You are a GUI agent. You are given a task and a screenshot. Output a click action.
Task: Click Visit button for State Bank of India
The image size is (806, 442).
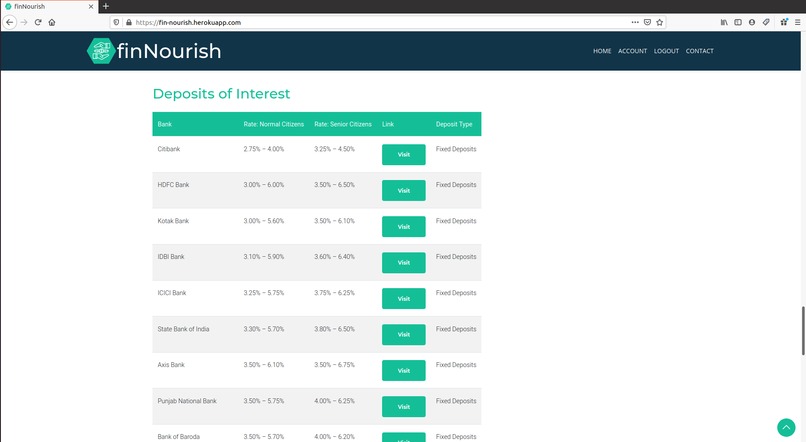(404, 335)
